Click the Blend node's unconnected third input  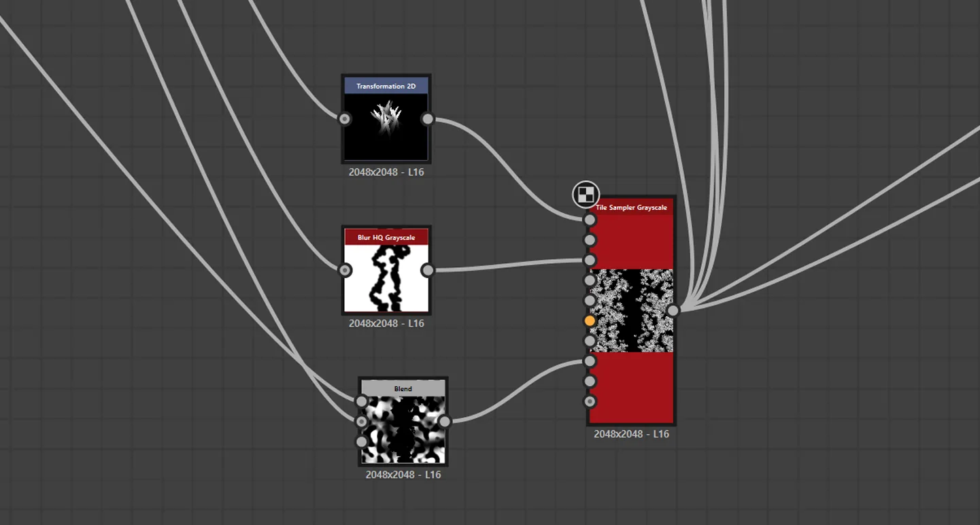pyautogui.click(x=362, y=442)
